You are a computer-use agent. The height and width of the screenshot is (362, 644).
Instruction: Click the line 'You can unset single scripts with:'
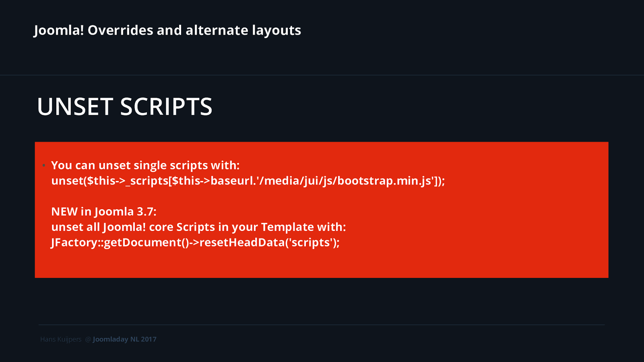pyautogui.click(x=145, y=165)
